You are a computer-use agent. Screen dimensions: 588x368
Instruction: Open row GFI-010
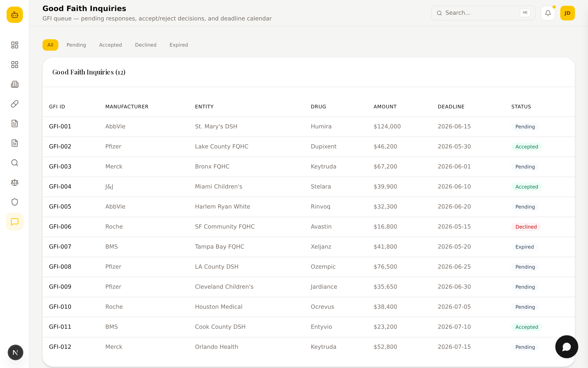(308, 307)
